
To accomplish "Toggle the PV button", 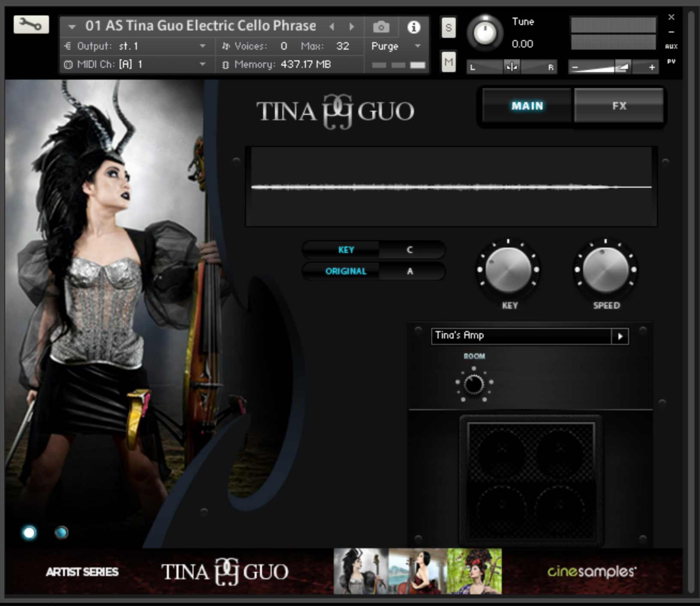I will click(671, 62).
